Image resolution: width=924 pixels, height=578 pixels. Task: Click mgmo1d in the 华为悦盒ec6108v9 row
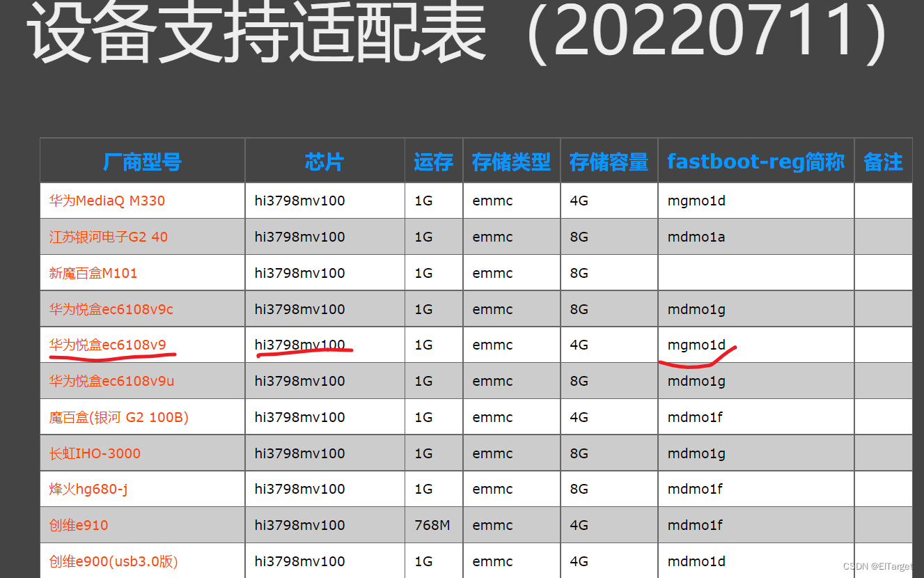pos(696,345)
